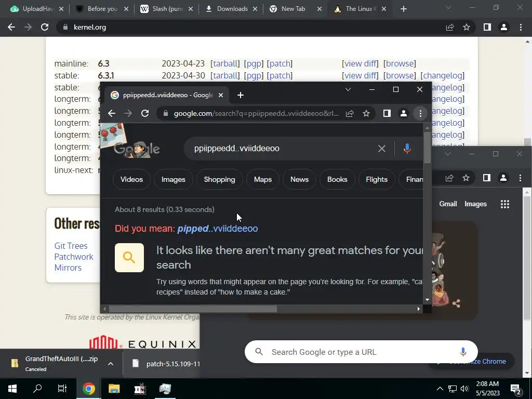This screenshot has height=399, width=532.
Task: Bookmark the Google search page with the star
Action: 366,113
